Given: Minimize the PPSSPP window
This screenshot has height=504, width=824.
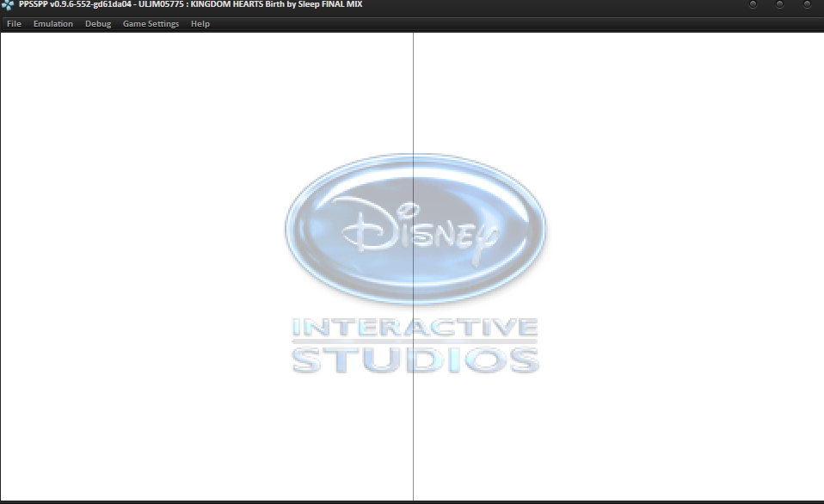Looking at the screenshot, I should (x=753, y=5).
